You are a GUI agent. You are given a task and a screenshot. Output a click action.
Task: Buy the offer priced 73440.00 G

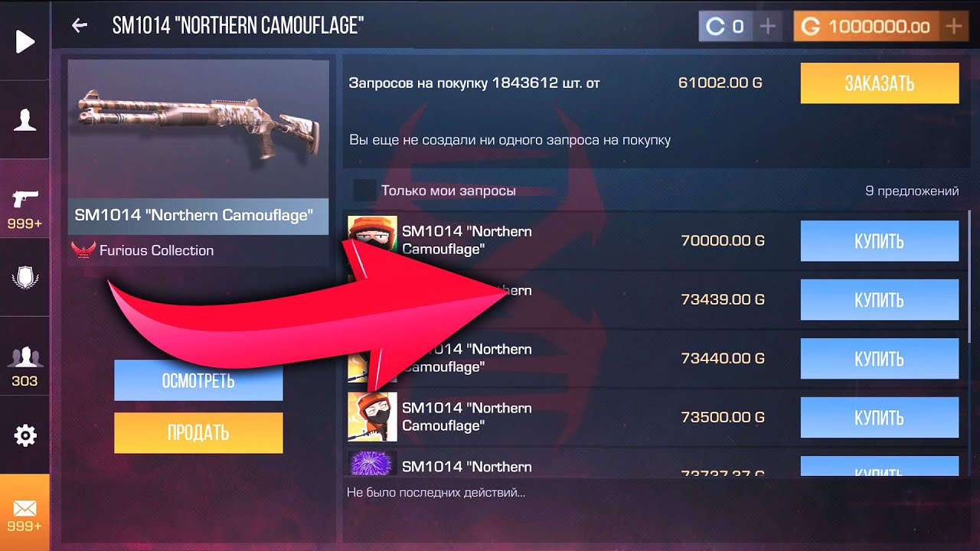(880, 358)
